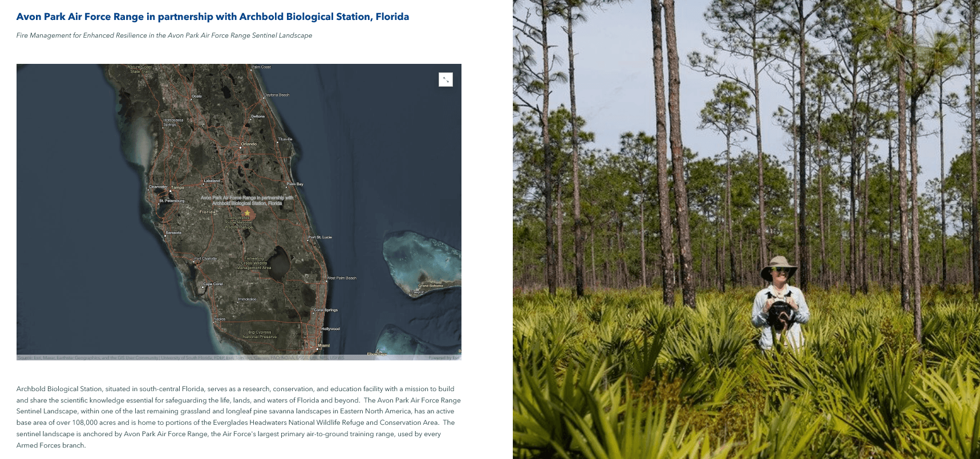Click the Daytona Beach map label
This screenshot has width=980, height=459.
tap(277, 95)
